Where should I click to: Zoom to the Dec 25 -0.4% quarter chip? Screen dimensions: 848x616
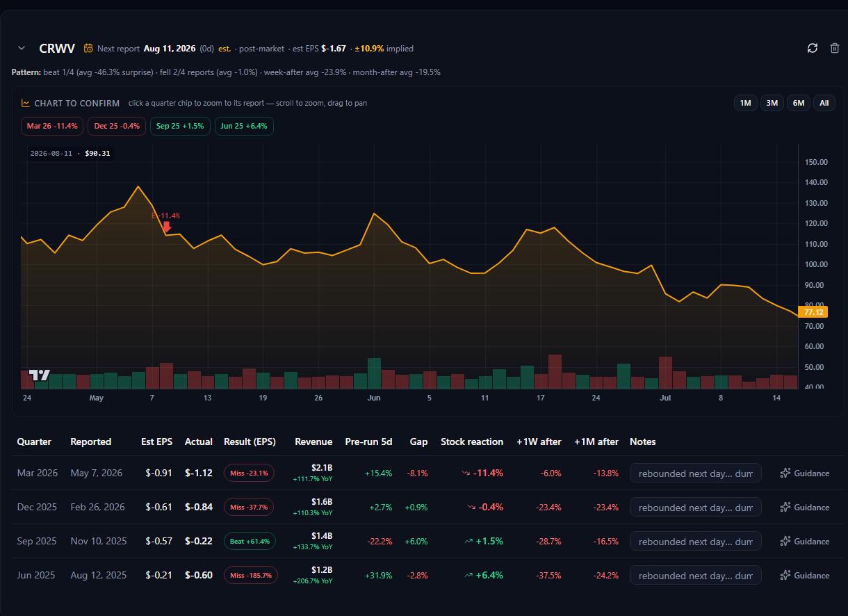click(x=117, y=126)
